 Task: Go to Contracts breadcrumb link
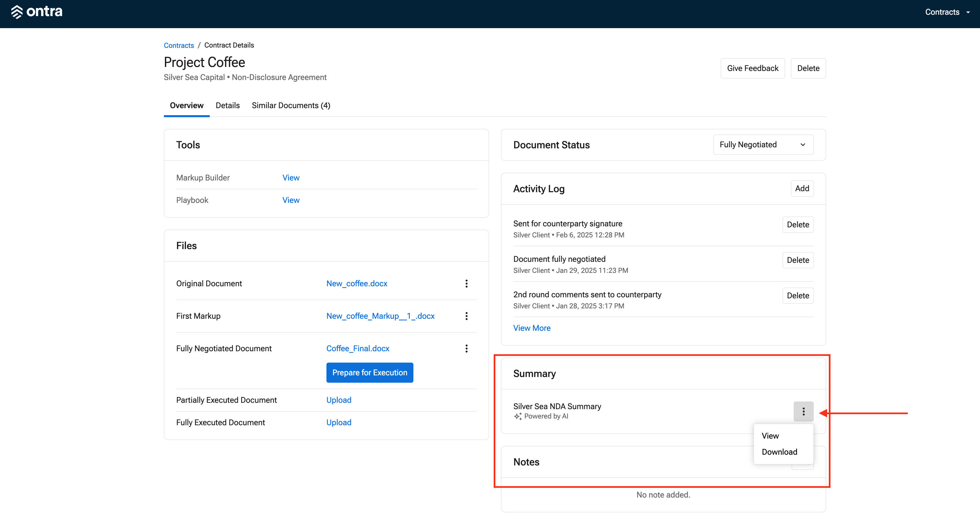(x=179, y=45)
